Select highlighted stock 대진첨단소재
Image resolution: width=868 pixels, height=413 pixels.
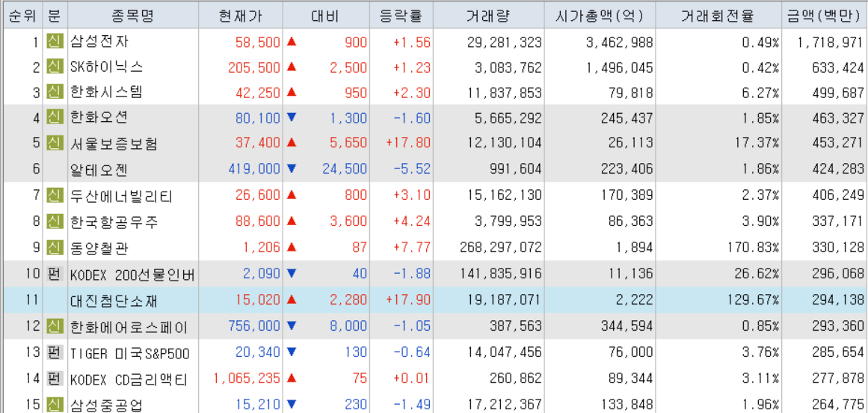[114, 301]
